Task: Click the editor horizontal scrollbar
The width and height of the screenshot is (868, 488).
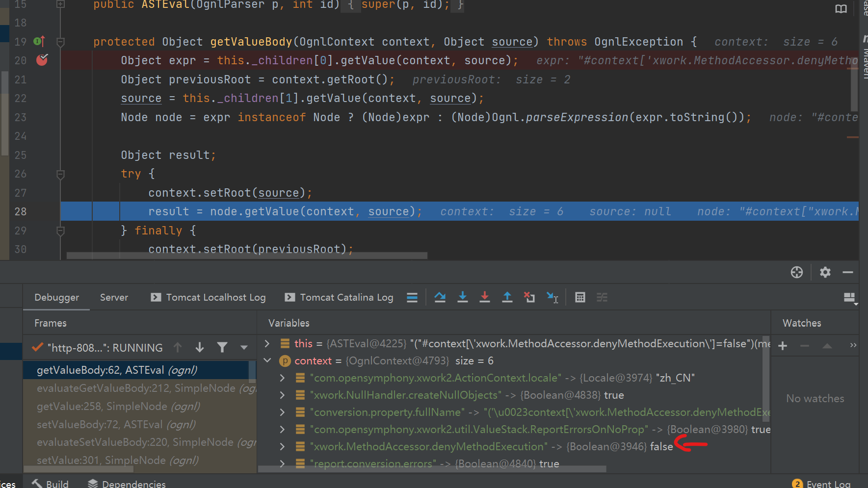Action: pos(247,256)
